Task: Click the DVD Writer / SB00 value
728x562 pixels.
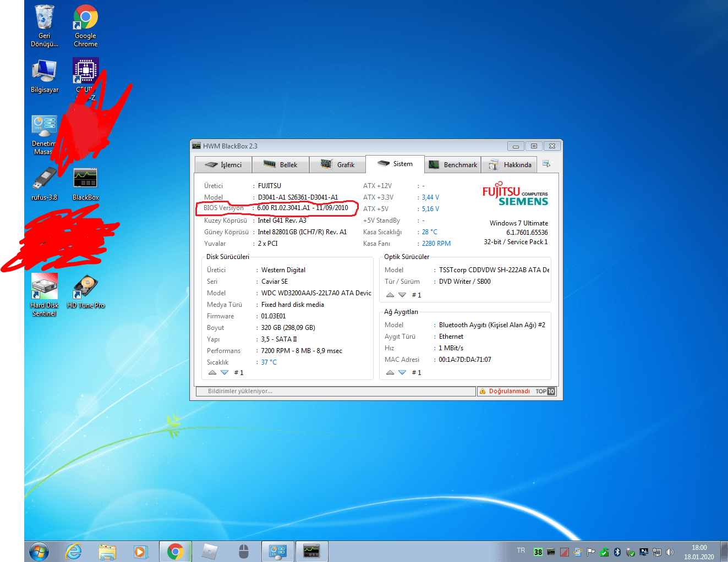Action: (x=465, y=282)
